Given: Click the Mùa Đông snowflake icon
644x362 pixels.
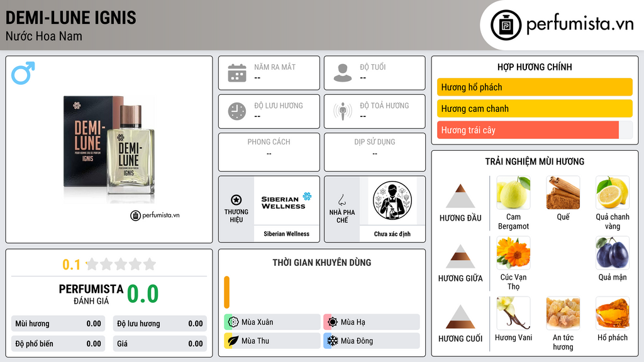Looking at the screenshot, I should point(333,341).
